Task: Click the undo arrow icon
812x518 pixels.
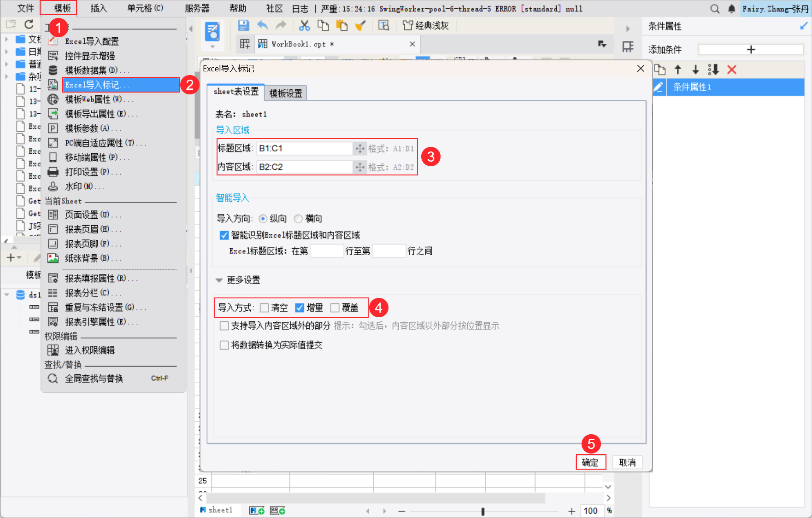Action: pyautogui.click(x=262, y=25)
